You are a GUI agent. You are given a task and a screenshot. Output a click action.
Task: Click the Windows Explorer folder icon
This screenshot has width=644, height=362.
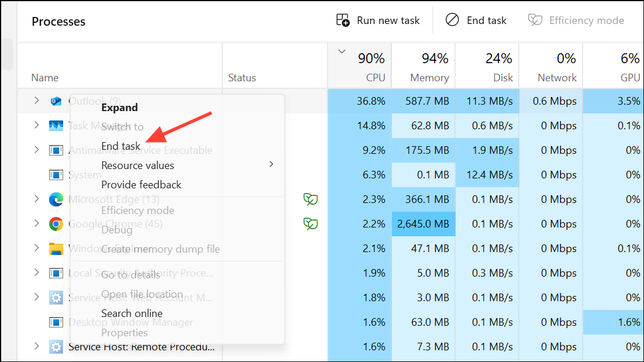coord(56,249)
